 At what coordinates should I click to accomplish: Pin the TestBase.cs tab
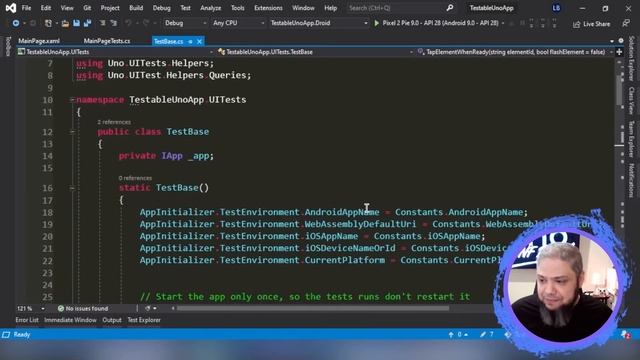pyautogui.click(x=190, y=42)
